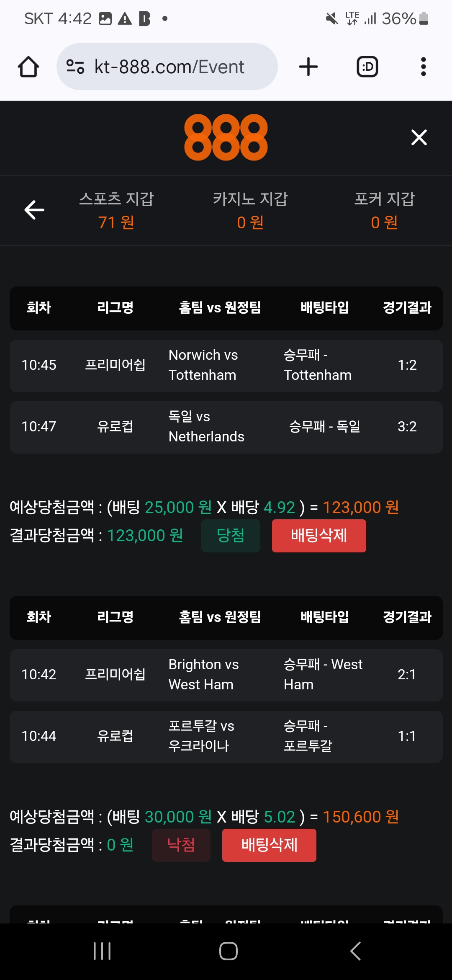Delete the winning bet with 배팅삭제
Viewport: 452px width, 980px height.
click(x=319, y=536)
